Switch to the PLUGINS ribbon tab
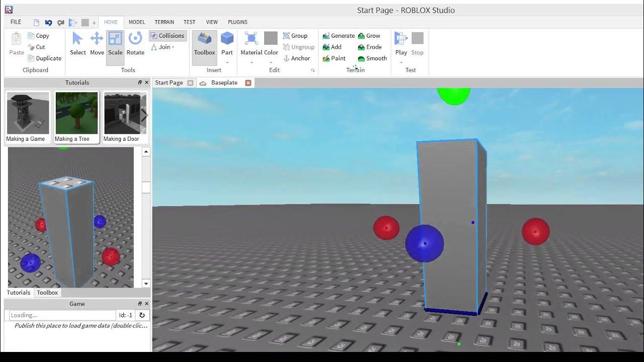Viewport: 644px width, 362px height. tap(237, 22)
